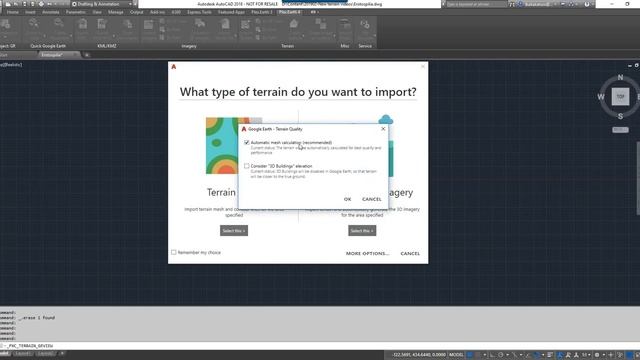Close the Terrain Quality dialog with X
The image size is (640, 360).
pyautogui.click(x=383, y=129)
